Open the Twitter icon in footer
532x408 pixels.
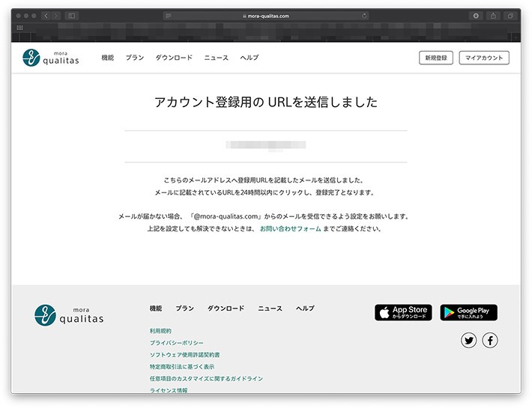click(x=468, y=340)
